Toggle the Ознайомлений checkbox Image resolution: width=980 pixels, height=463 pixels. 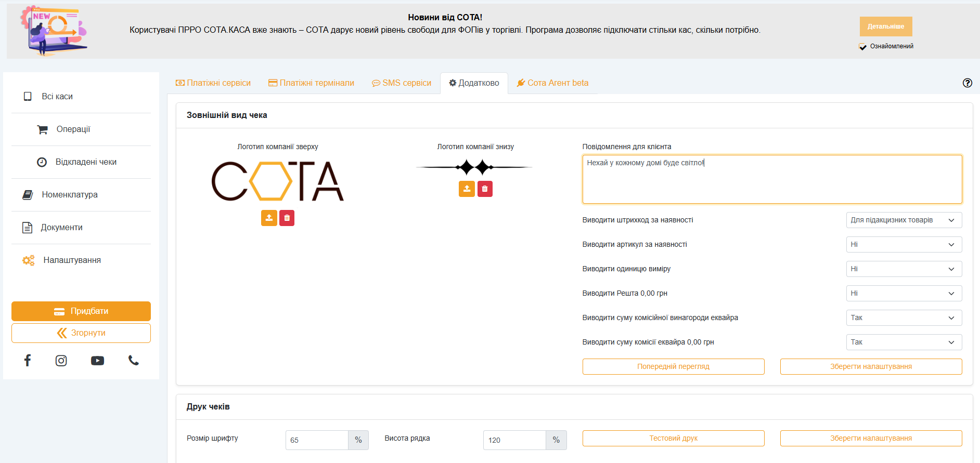point(863,47)
